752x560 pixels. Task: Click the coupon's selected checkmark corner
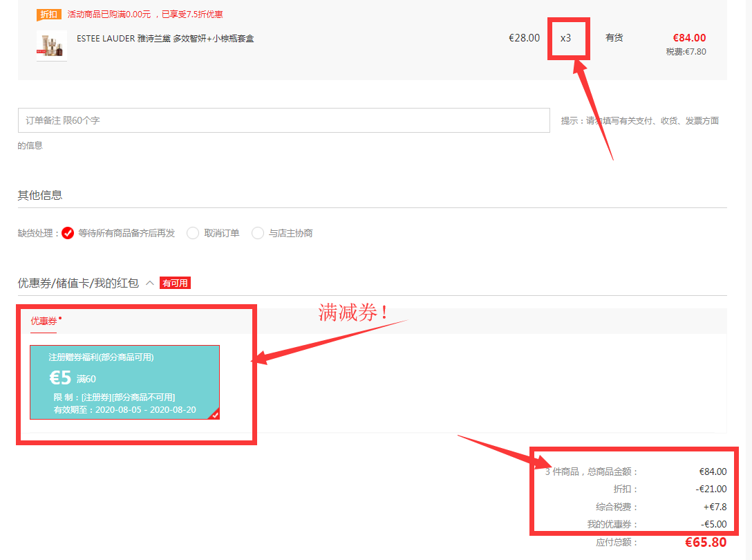point(215,414)
